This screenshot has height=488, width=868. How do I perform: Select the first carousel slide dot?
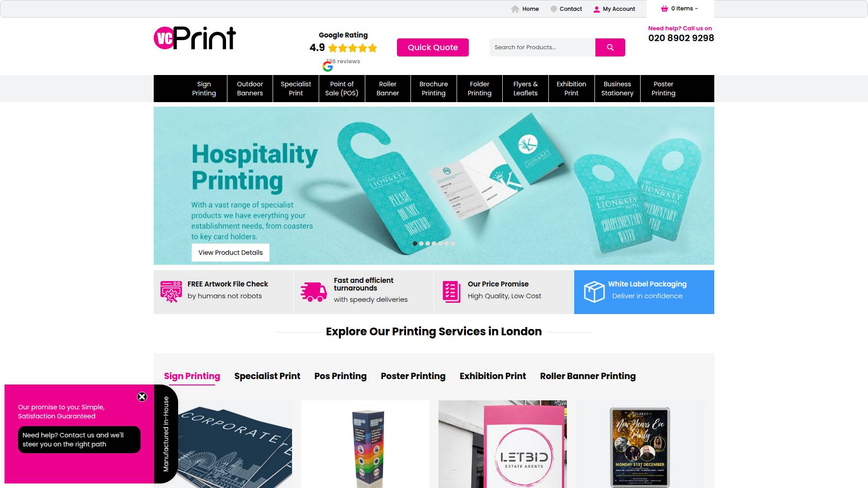(x=415, y=244)
